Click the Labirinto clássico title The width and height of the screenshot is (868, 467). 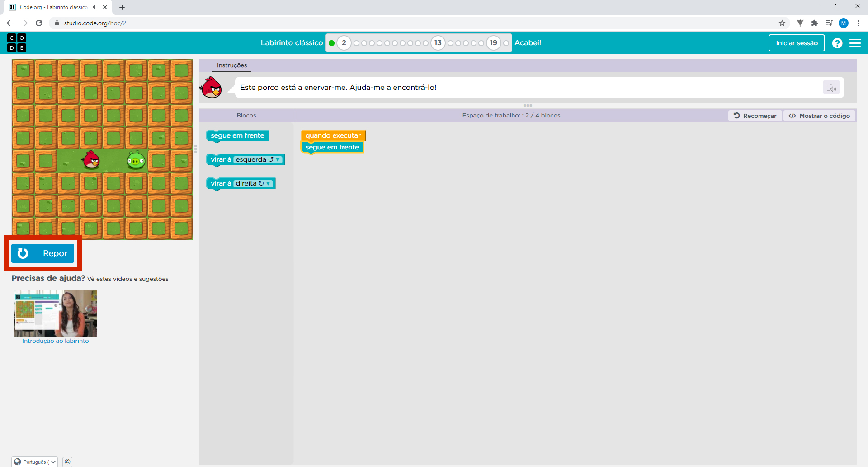pyautogui.click(x=292, y=43)
